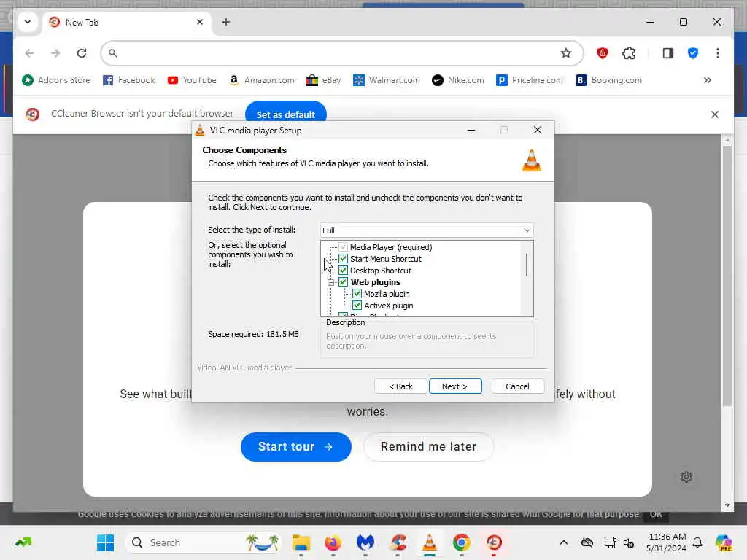Click the browser back arrow
This screenshot has width=747, height=560.
(29, 52)
